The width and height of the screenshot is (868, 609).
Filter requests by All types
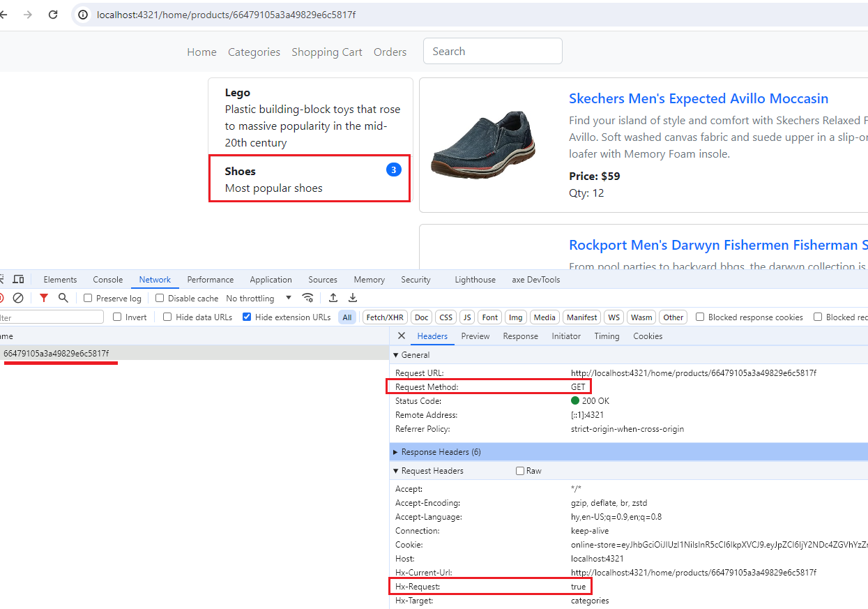point(347,317)
